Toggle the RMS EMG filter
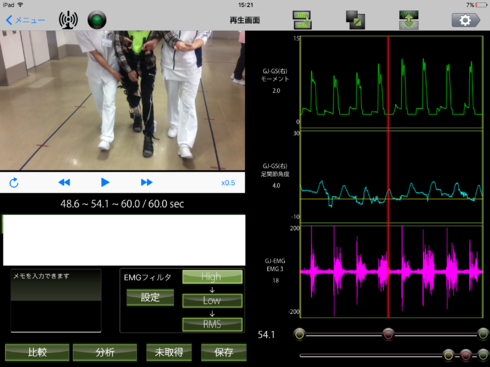This screenshot has height=367, width=490. (x=212, y=324)
